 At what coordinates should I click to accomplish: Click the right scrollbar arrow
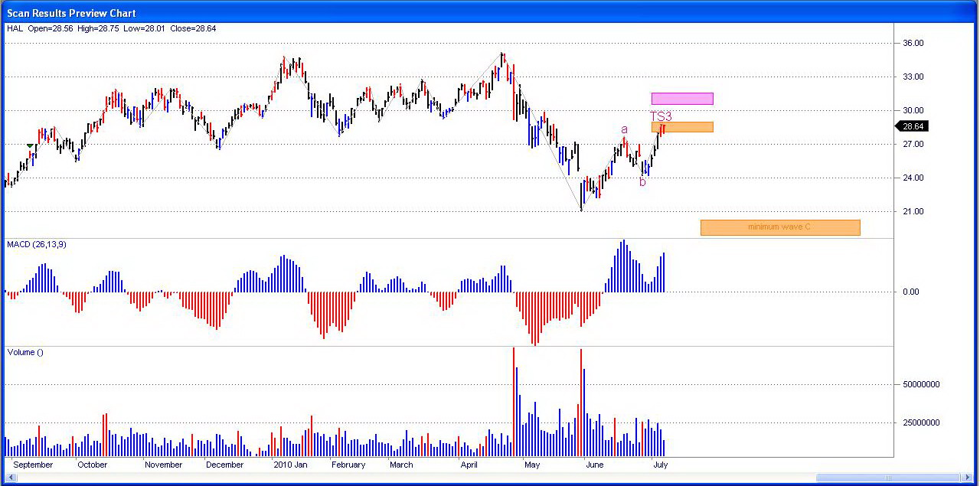[968, 478]
